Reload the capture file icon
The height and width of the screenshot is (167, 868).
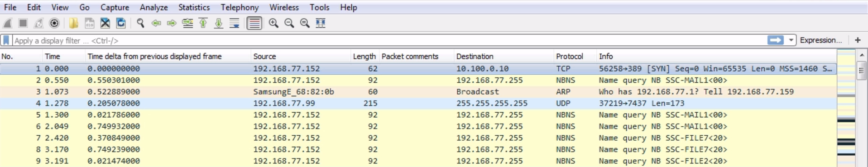[x=121, y=23]
